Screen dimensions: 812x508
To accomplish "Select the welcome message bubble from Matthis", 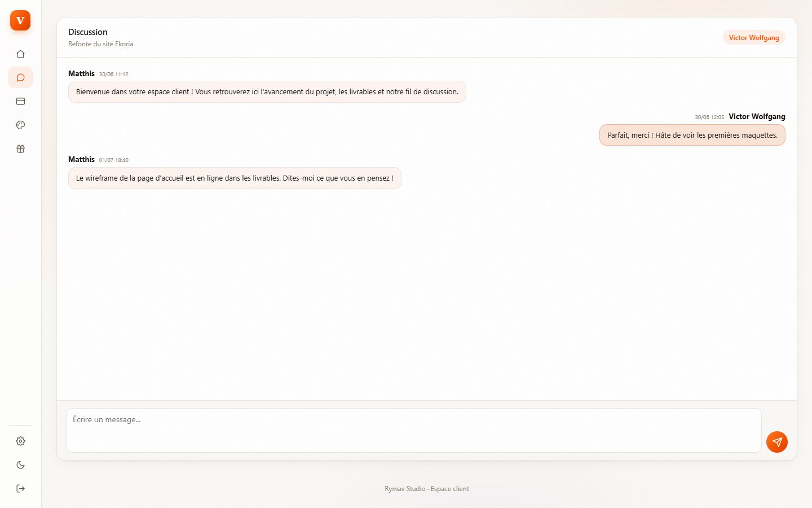I will (x=267, y=92).
